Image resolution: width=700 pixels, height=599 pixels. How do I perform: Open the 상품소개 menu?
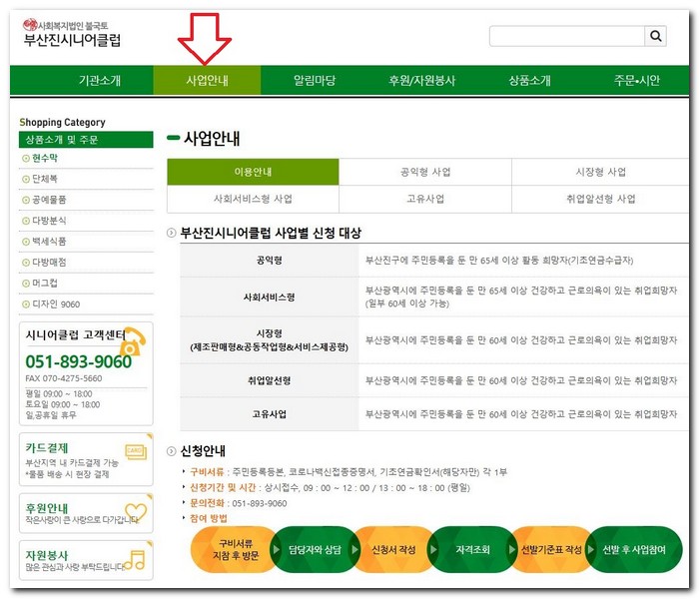529,80
